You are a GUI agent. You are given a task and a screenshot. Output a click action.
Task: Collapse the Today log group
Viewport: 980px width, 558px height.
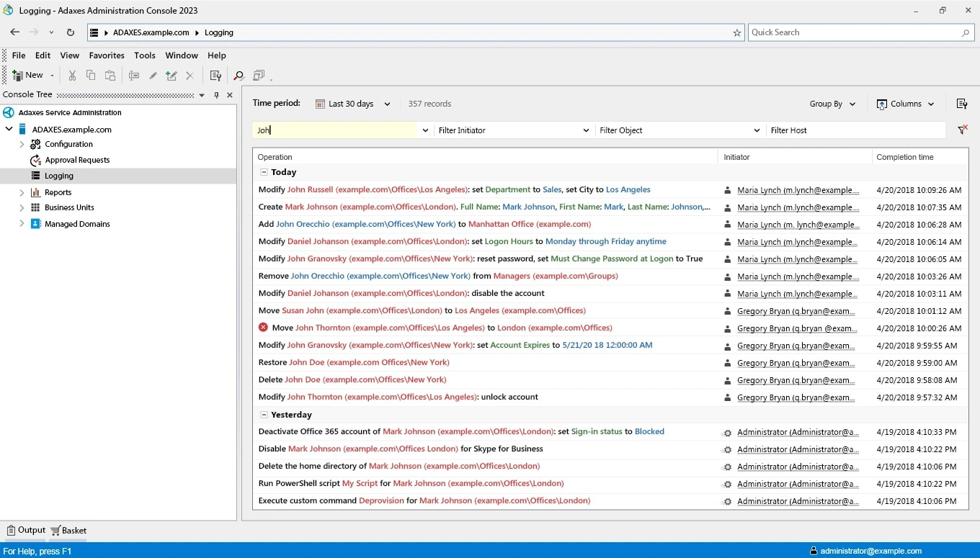tap(264, 173)
